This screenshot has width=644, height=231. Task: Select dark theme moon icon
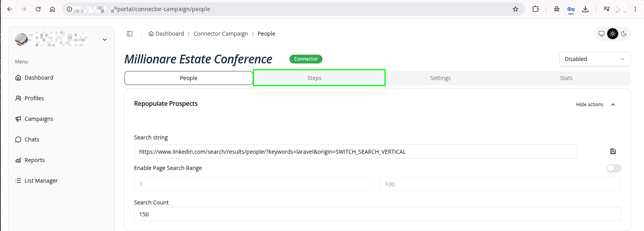tap(624, 34)
